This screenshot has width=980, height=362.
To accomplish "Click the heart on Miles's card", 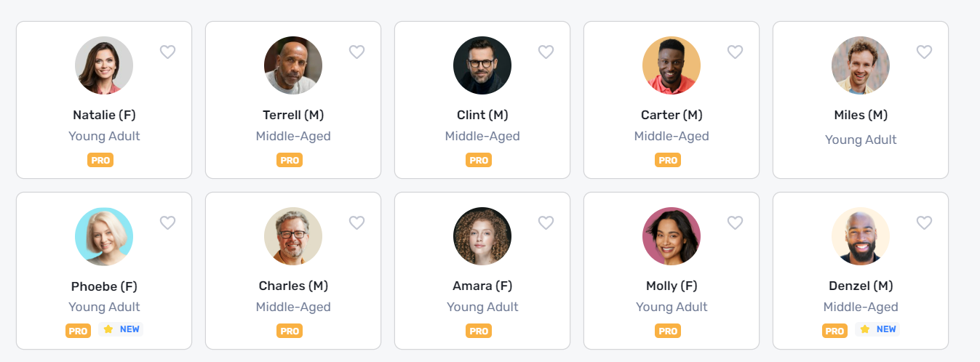I will click(924, 52).
